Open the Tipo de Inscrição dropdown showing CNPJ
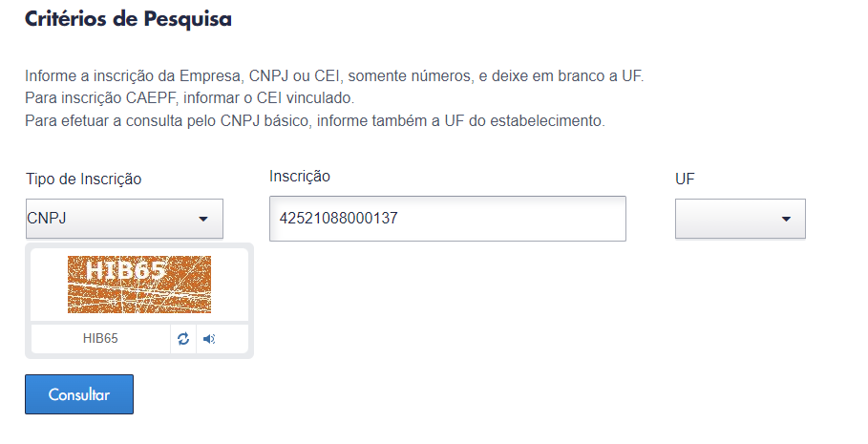 (123, 219)
